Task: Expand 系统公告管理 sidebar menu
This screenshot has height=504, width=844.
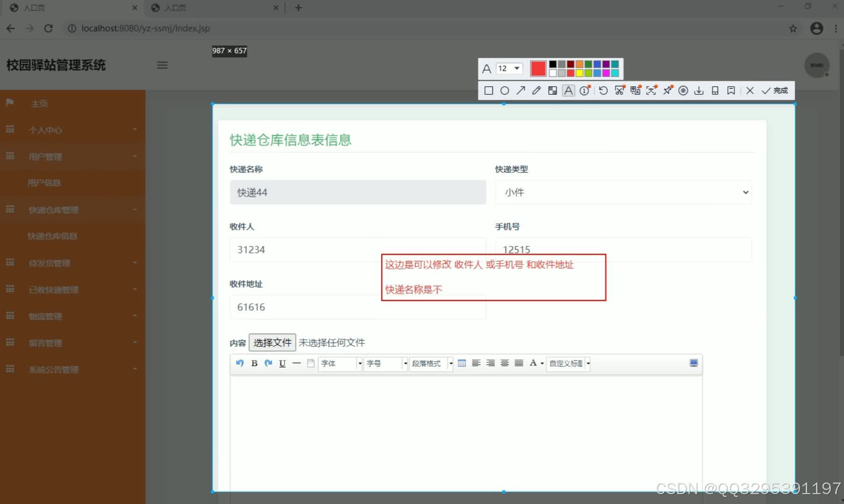Action: (x=72, y=370)
